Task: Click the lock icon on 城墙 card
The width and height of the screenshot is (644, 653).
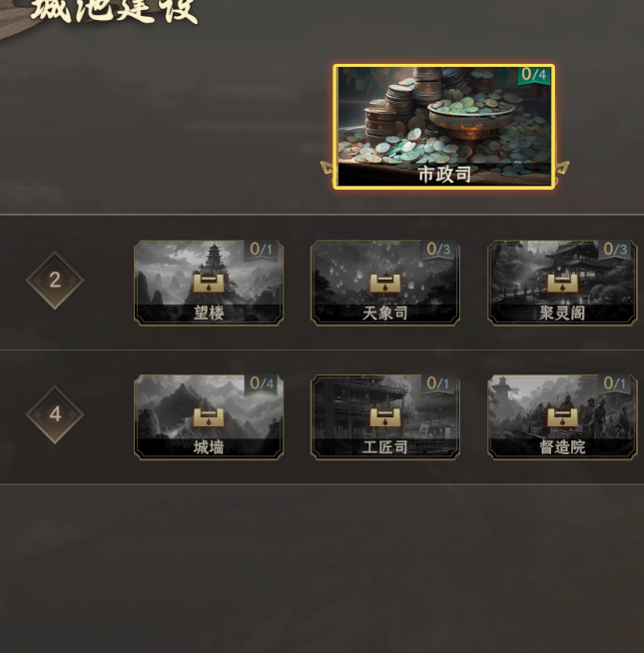Action: coord(209,417)
